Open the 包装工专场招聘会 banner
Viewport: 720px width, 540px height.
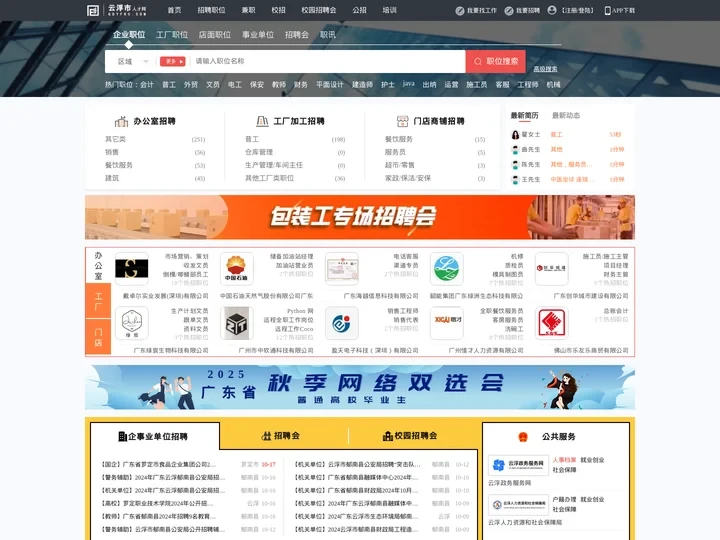click(x=360, y=217)
